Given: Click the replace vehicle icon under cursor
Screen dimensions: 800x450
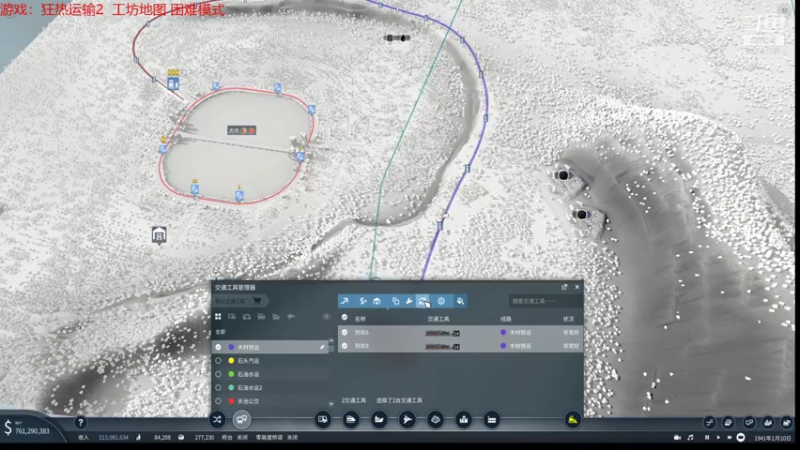Looking at the screenshot, I should tap(423, 301).
